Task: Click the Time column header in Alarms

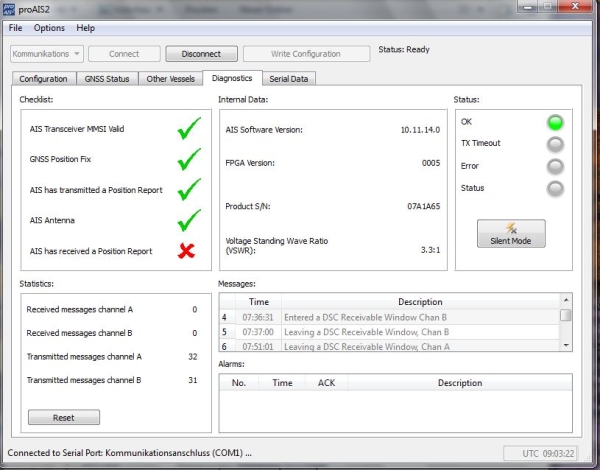Action: point(282,383)
